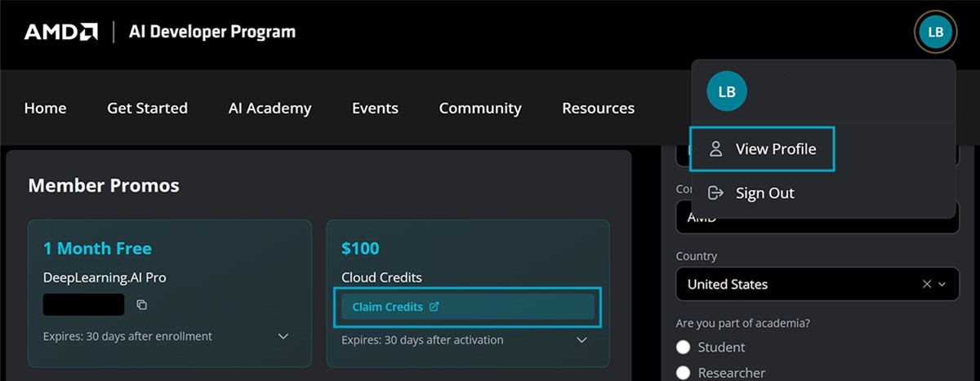
Task: Select the Student radio button
Action: pyautogui.click(x=684, y=348)
